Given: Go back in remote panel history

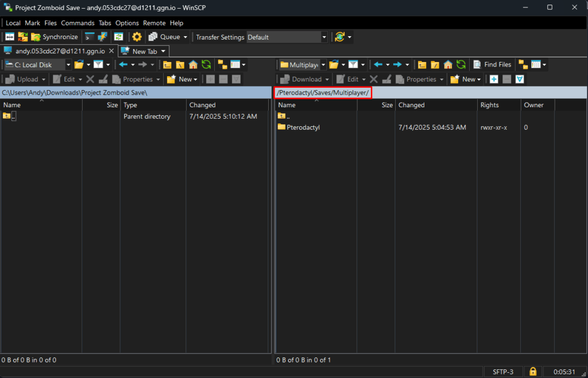Looking at the screenshot, I should click(x=378, y=65).
